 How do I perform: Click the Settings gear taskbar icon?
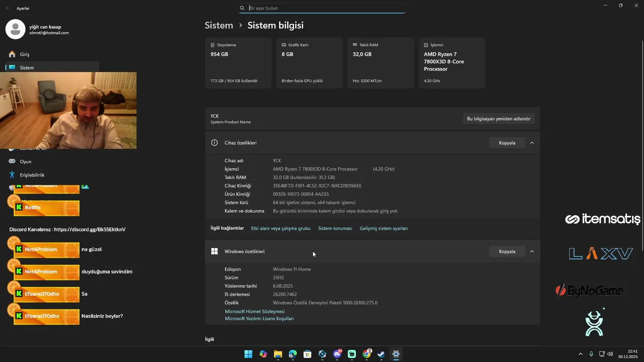pyautogui.click(x=396, y=354)
